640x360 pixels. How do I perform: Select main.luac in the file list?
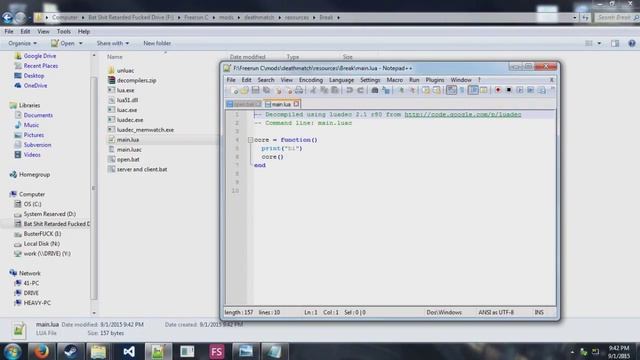[129, 150]
